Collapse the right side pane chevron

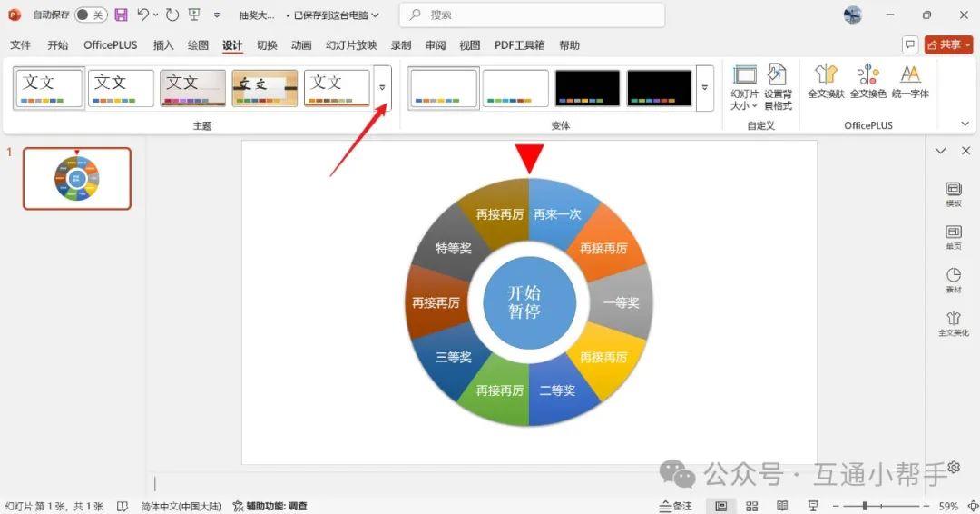941,151
